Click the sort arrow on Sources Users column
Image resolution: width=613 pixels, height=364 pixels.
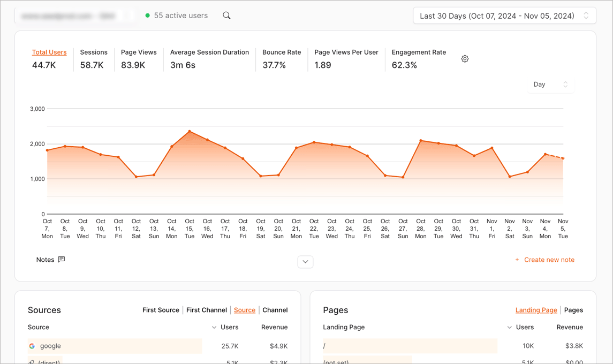(x=214, y=327)
